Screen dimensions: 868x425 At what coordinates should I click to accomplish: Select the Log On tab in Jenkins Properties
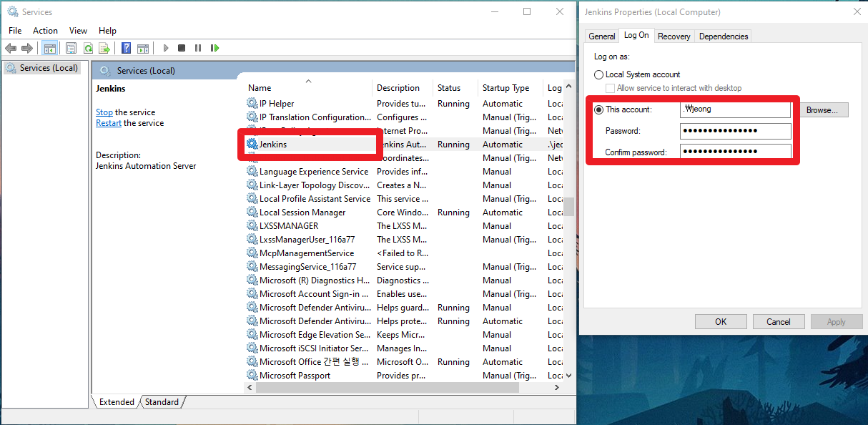[x=636, y=35]
